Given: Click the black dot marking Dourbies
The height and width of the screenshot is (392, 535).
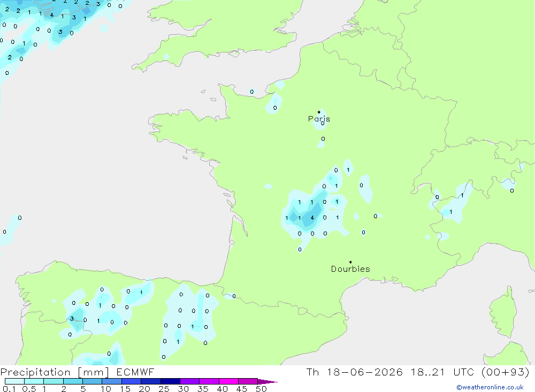Looking at the screenshot, I should pos(350,262).
